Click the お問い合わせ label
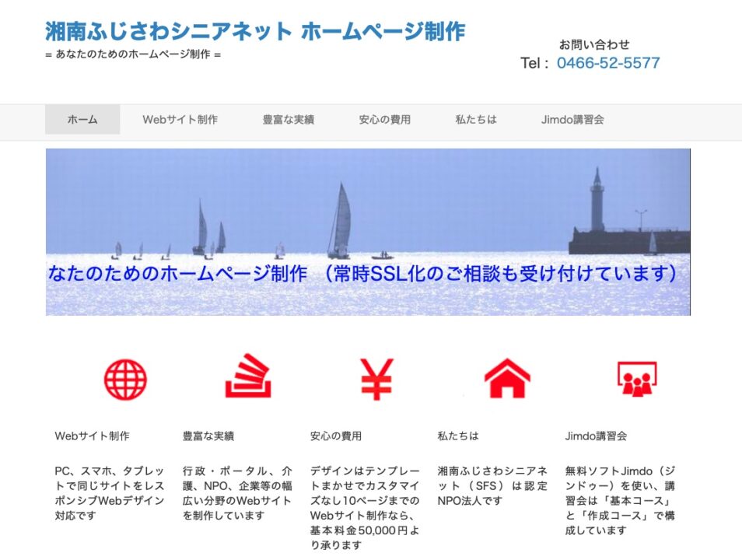The height and width of the screenshot is (560, 742). coord(594,44)
